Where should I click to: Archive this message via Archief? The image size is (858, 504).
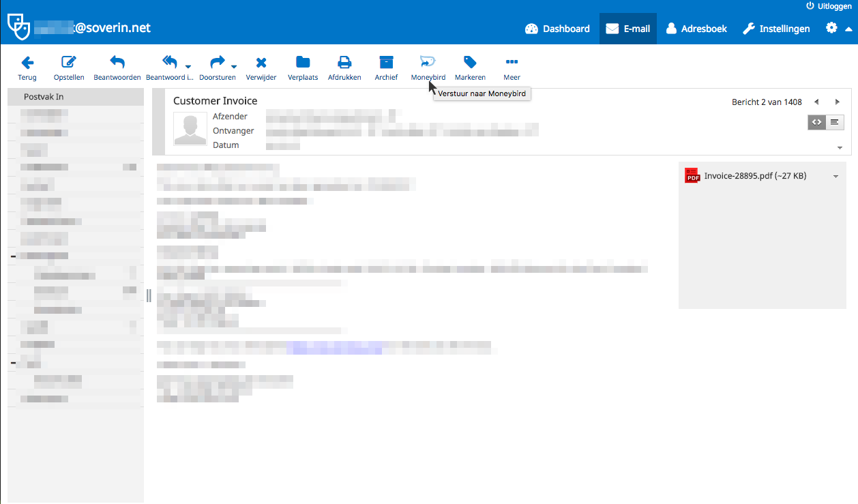(386, 67)
